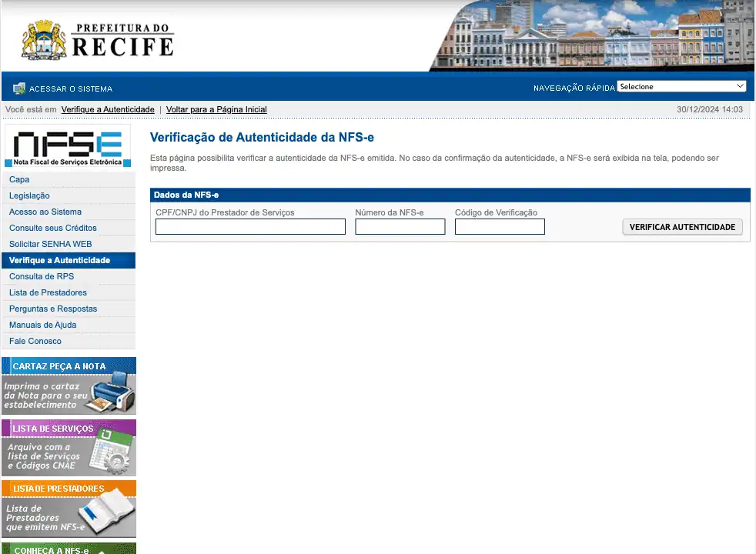The height and width of the screenshot is (554, 756).
Task: Click the CPF/CNPJ do Prestador input field
Action: click(250, 227)
